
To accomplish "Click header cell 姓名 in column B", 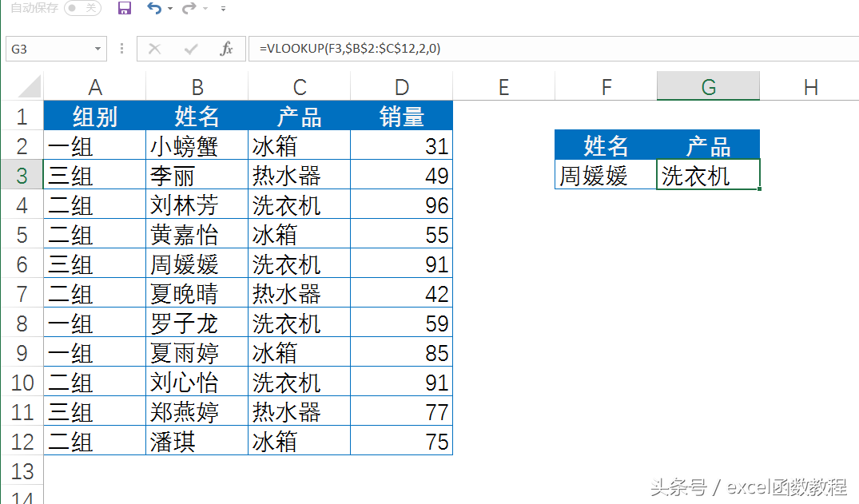I will [x=197, y=116].
